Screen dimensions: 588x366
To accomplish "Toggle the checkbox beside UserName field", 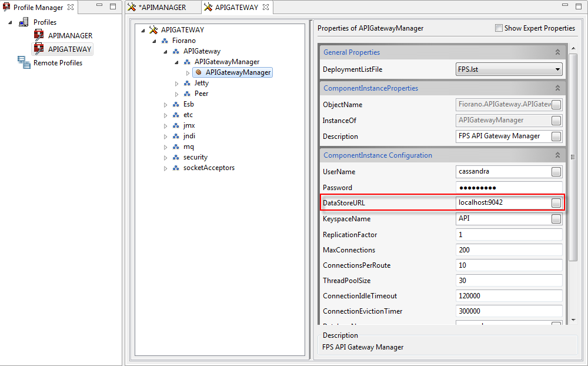I will tap(556, 172).
